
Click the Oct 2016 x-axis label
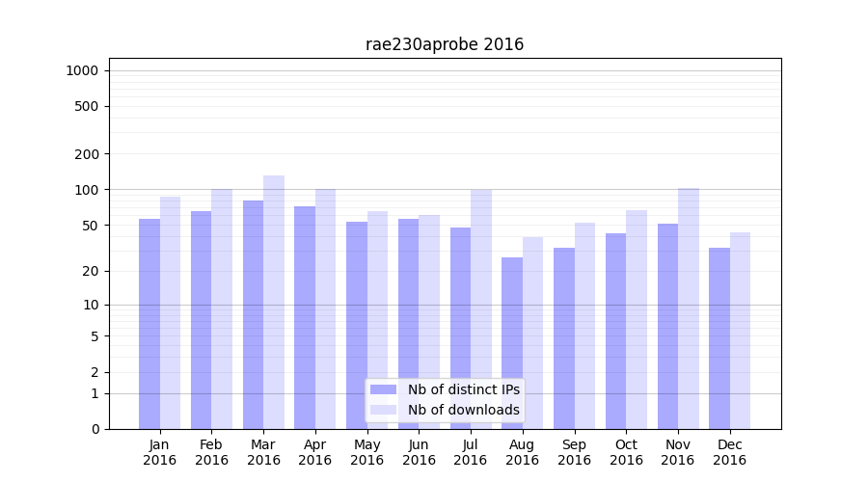[x=626, y=452]
